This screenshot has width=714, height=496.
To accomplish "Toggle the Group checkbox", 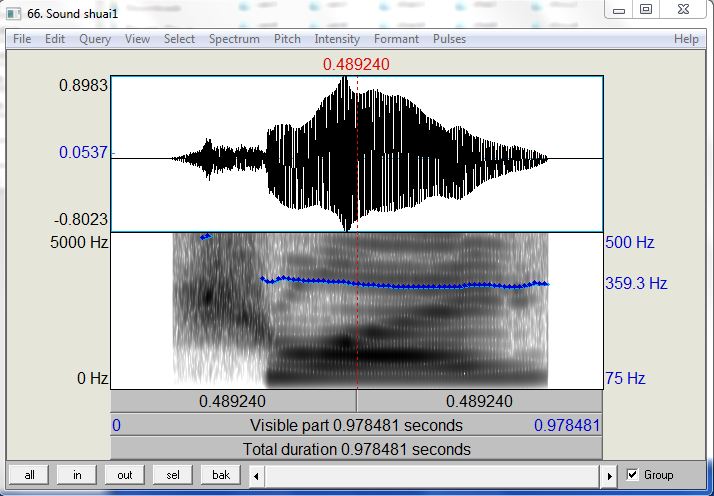I will (x=632, y=475).
